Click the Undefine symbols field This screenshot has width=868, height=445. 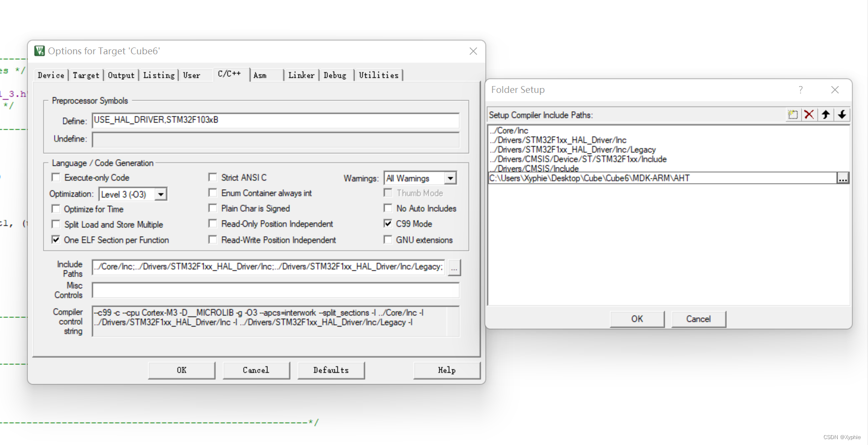pos(276,139)
